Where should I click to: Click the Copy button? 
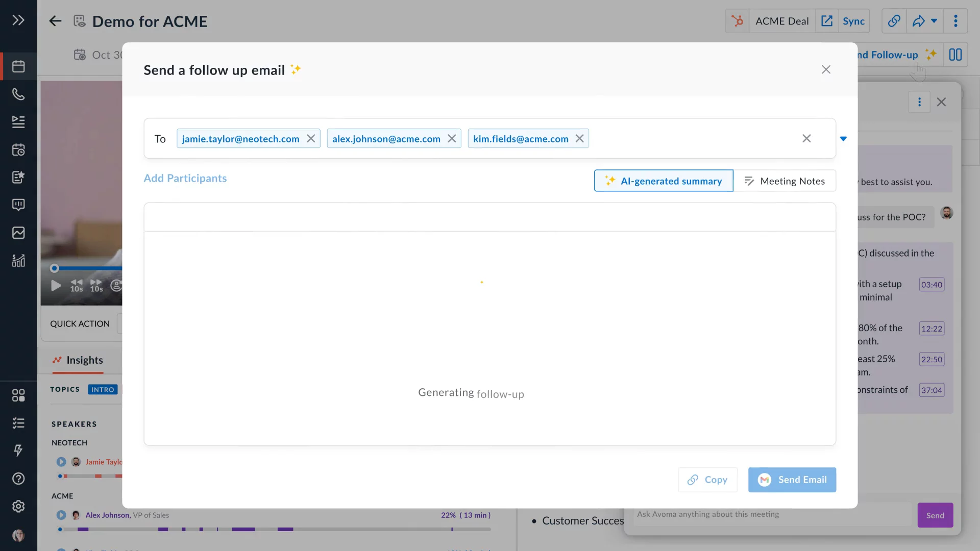click(x=707, y=480)
